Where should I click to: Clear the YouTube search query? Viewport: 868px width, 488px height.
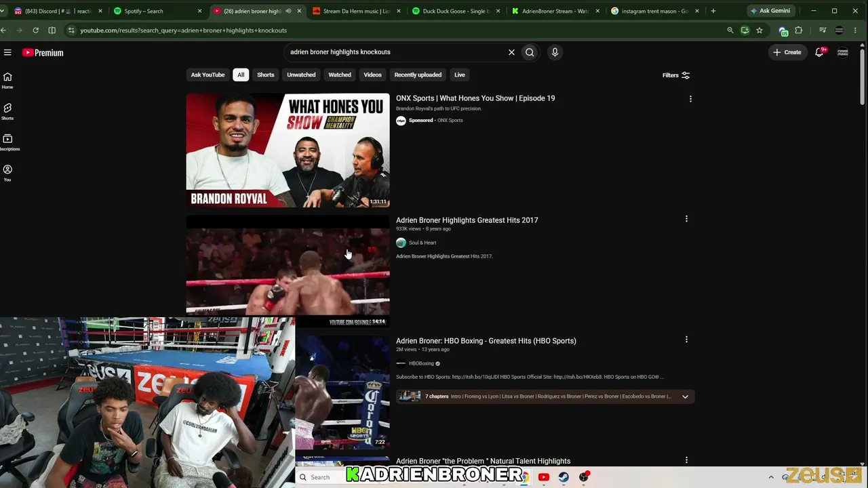coord(511,52)
